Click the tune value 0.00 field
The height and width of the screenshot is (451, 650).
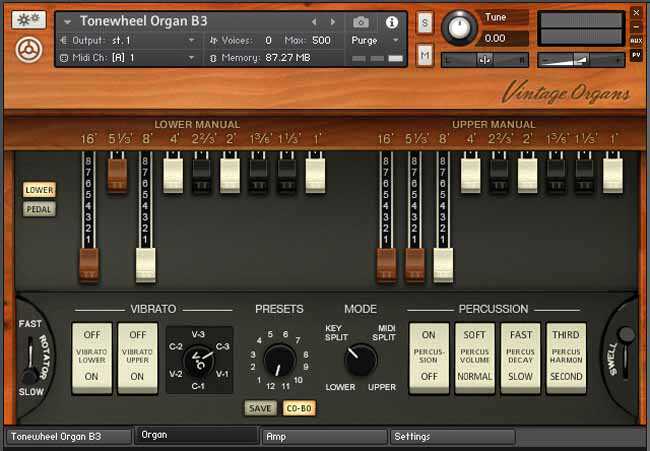(504, 39)
